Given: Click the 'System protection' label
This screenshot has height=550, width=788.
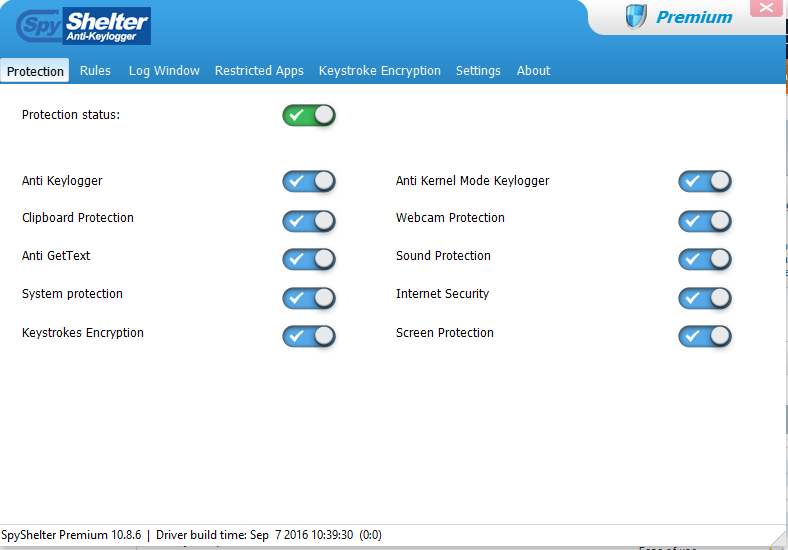Looking at the screenshot, I should [x=72, y=294].
